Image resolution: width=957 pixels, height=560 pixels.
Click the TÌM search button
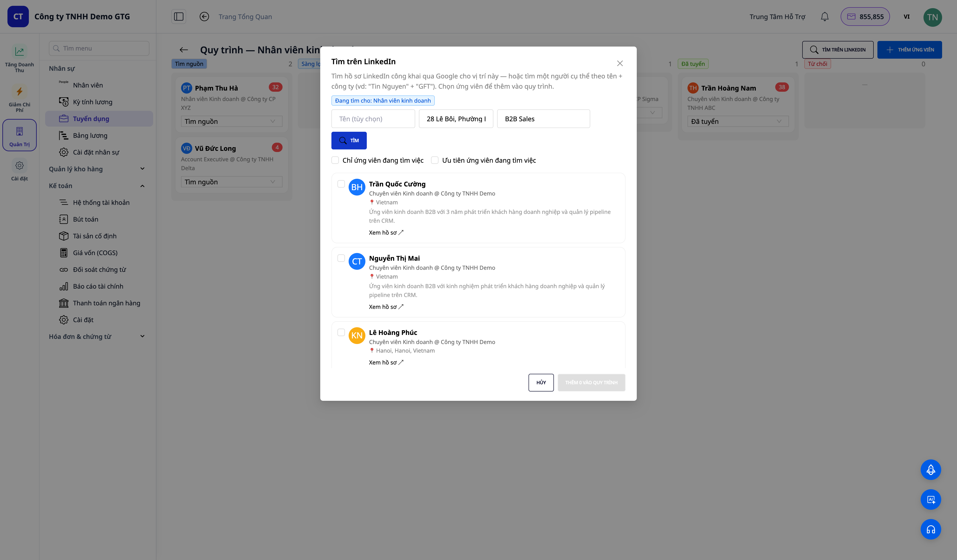349,141
